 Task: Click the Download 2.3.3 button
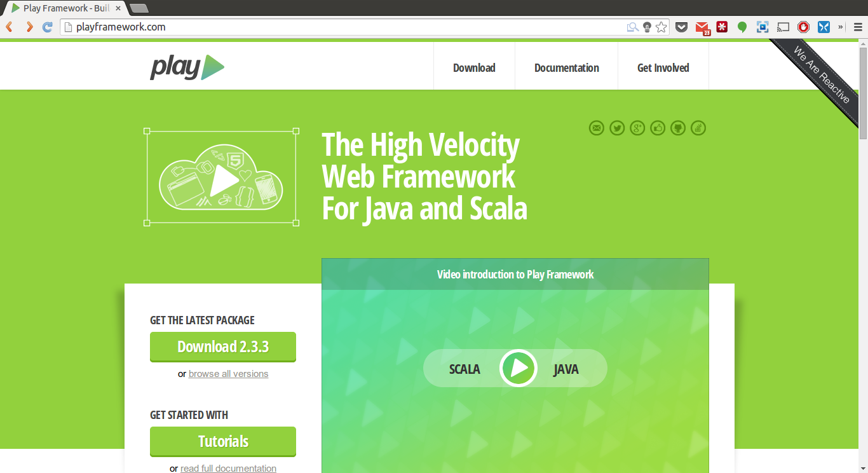(223, 346)
